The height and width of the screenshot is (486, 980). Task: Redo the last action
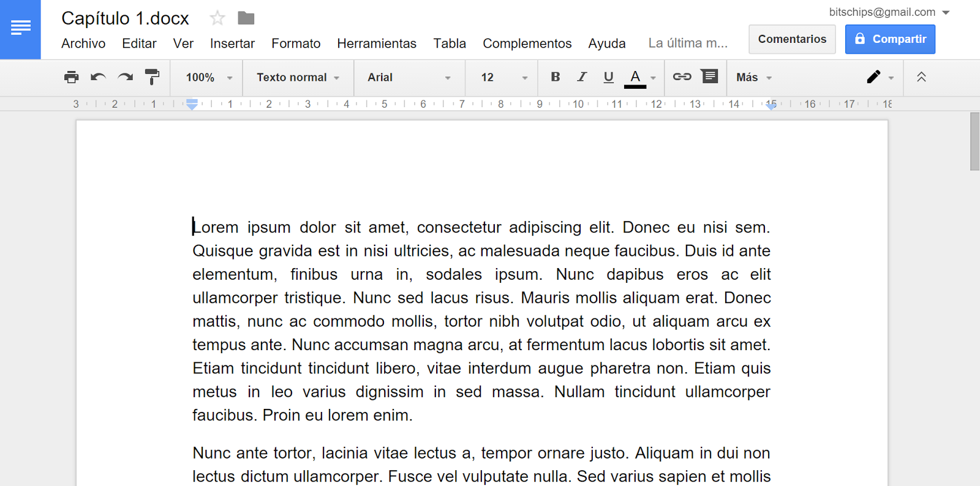pyautogui.click(x=125, y=77)
